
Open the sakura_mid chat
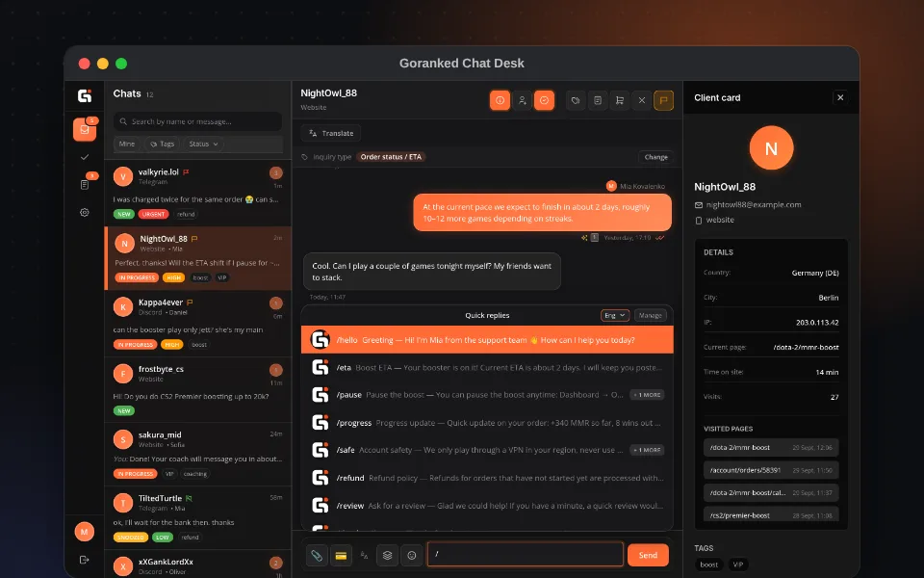[x=198, y=454]
